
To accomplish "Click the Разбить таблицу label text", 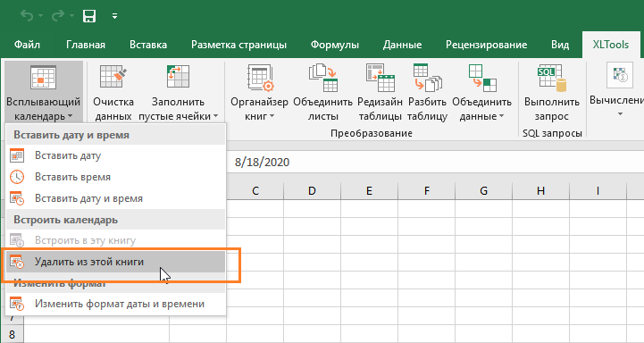I will pos(427,109).
